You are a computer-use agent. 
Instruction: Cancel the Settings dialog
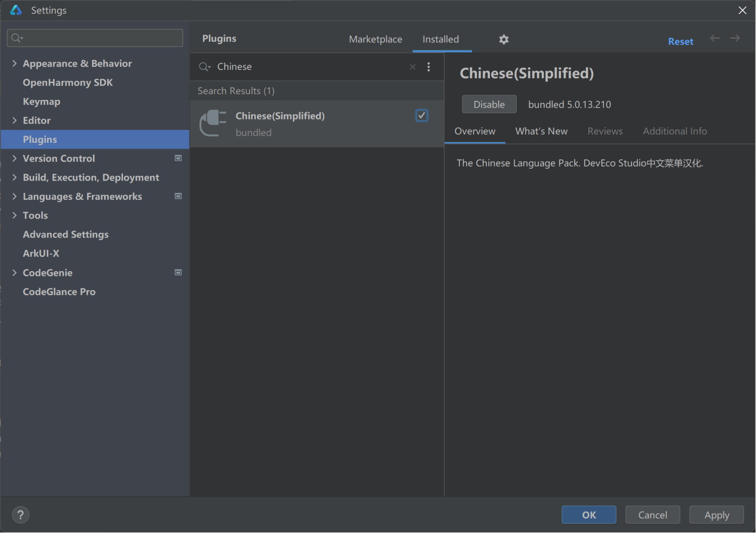652,515
